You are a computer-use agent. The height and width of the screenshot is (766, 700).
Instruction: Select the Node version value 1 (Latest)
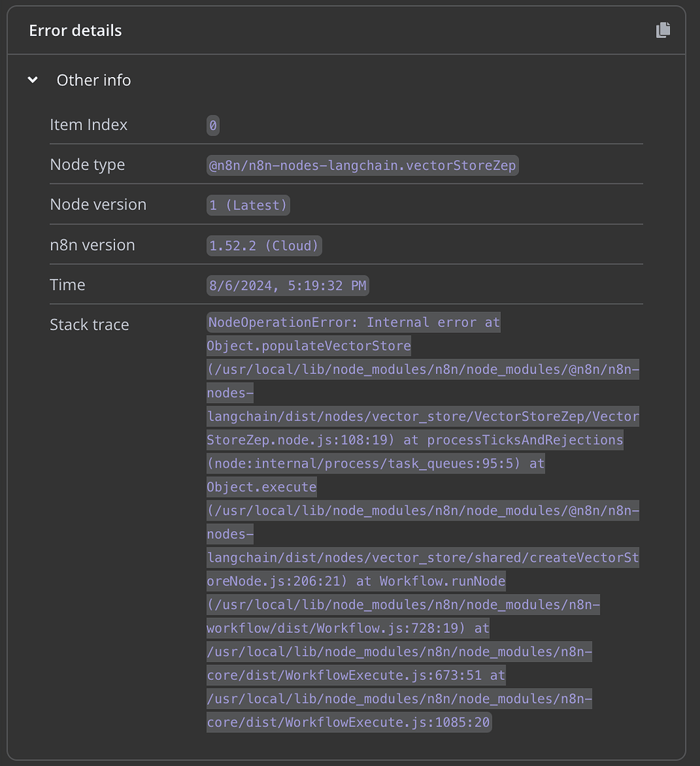pyautogui.click(x=248, y=205)
